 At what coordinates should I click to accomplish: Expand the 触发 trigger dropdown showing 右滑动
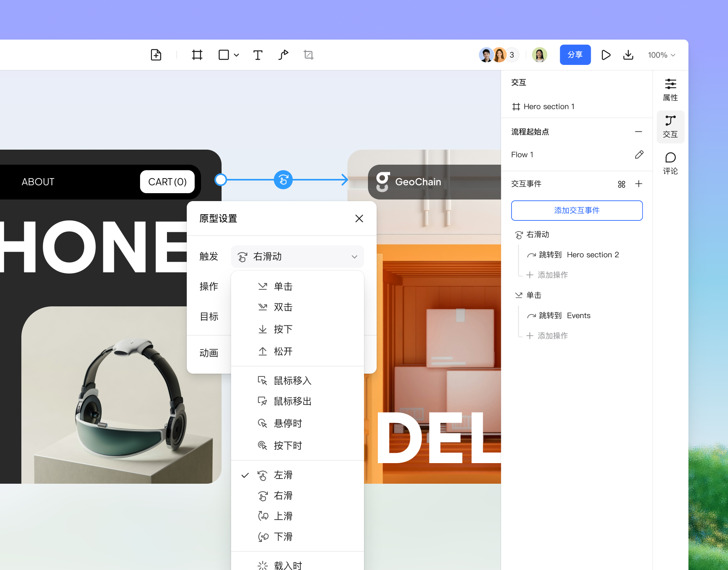[297, 256]
